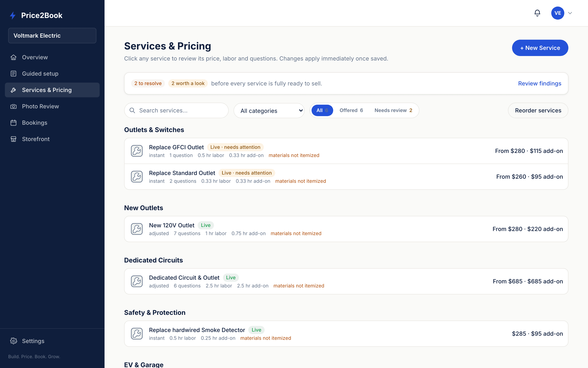Click the Guided setup list icon

click(x=14, y=74)
